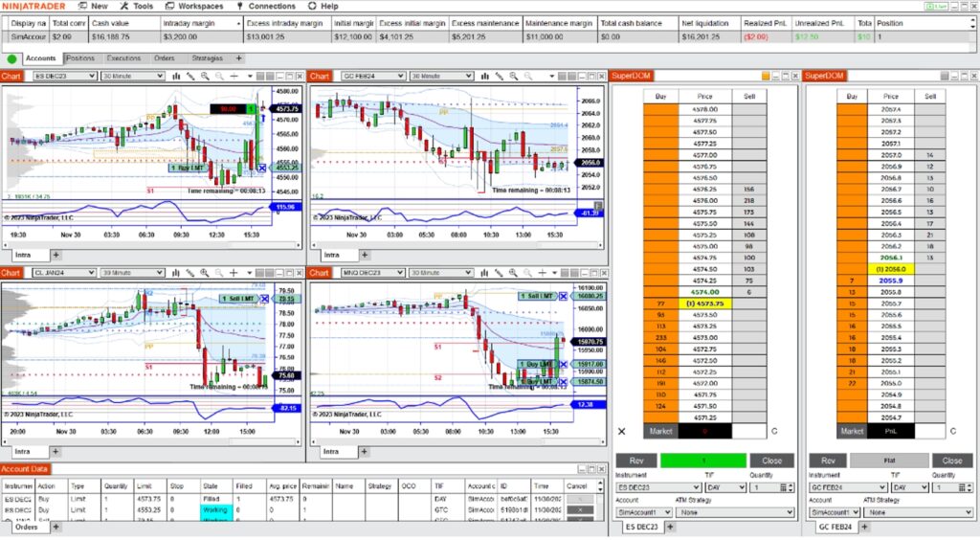Switch to the Strategies tab
The image size is (980, 540).
(x=207, y=58)
